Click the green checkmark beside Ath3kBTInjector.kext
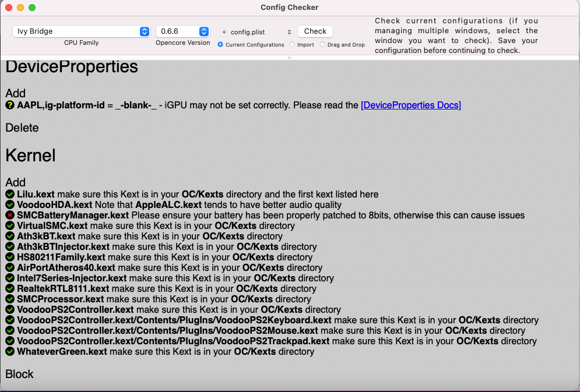The image size is (580, 392). pos(10,246)
